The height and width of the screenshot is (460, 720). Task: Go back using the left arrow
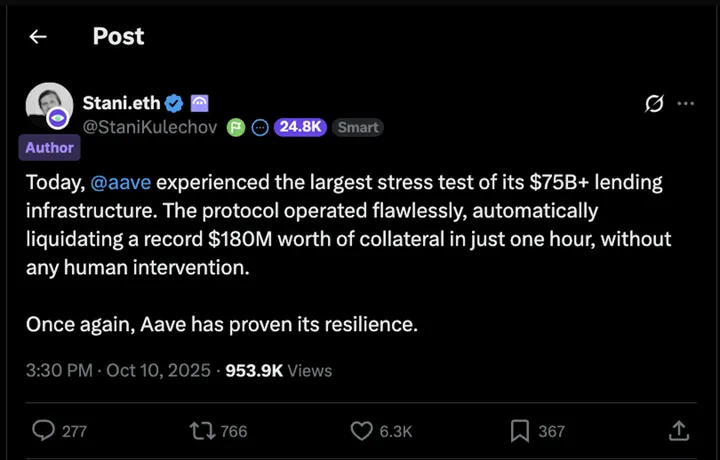(38, 37)
